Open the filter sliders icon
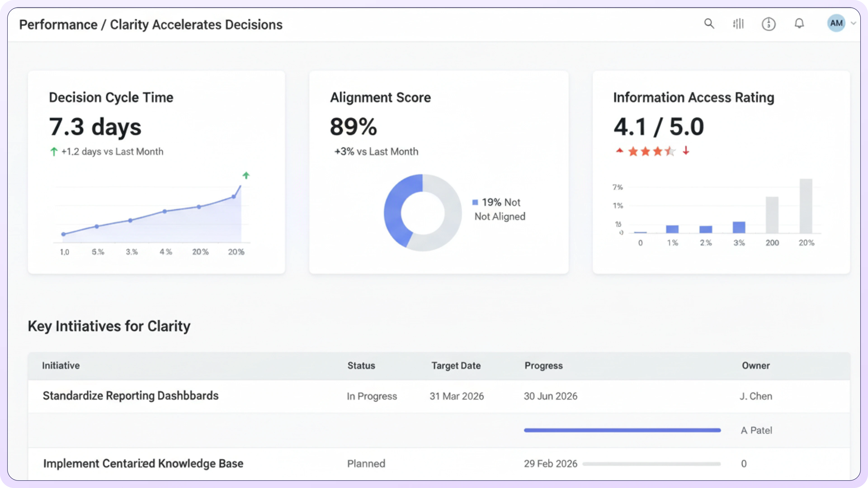The image size is (868, 488). coord(738,24)
